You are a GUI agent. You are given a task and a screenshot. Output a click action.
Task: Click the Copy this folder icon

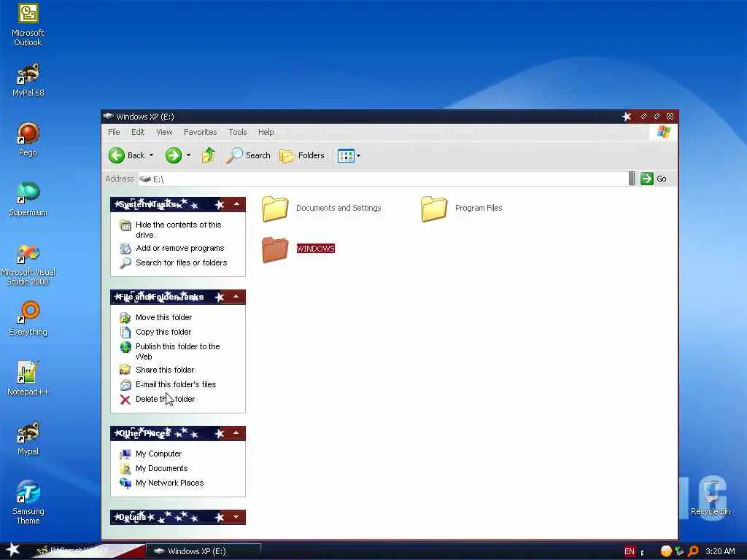tap(125, 332)
